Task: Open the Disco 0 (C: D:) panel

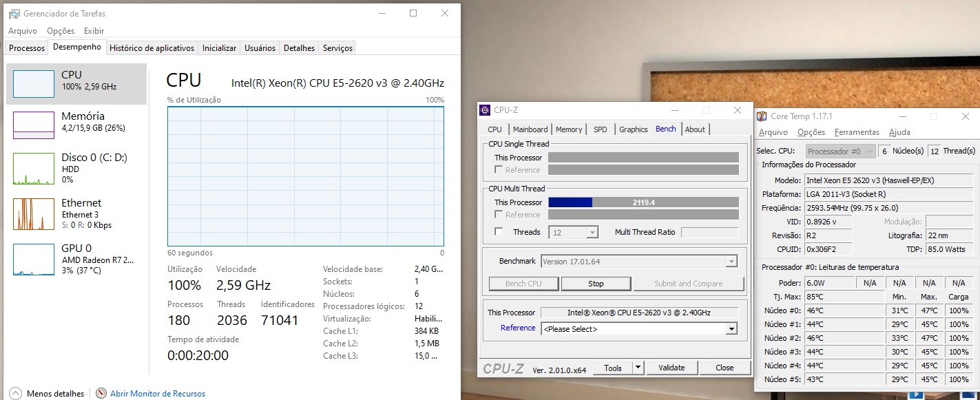Action: click(76, 168)
